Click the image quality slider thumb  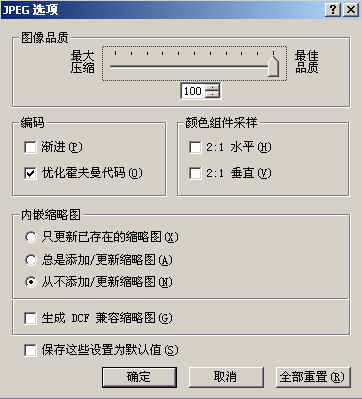tap(273, 66)
